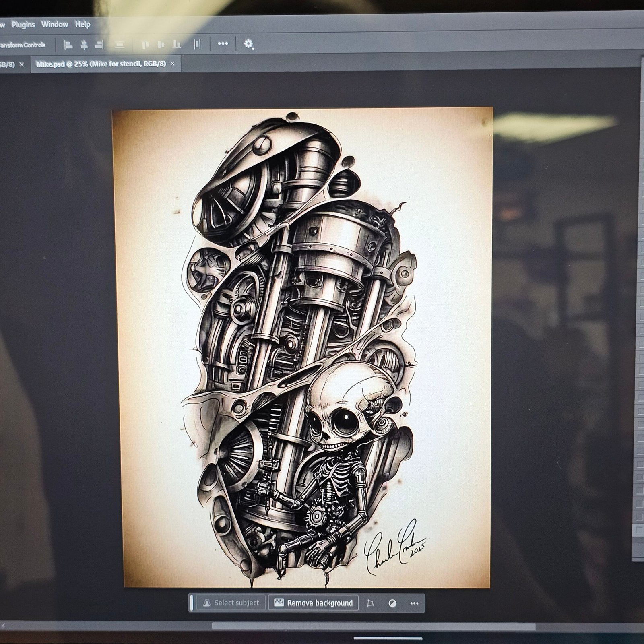Open the Plugins menu
Image resolution: width=644 pixels, height=644 pixels.
tap(23, 25)
